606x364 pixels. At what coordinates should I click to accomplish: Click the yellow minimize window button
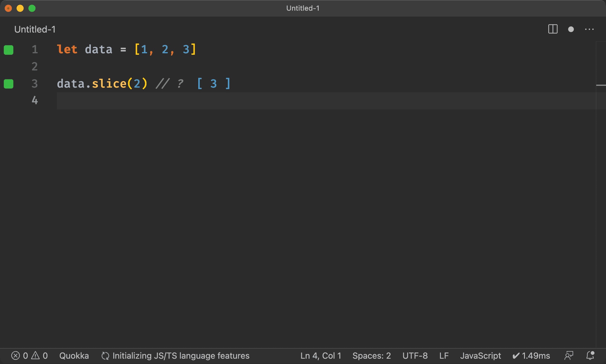pyautogui.click(x=20, y=8)
